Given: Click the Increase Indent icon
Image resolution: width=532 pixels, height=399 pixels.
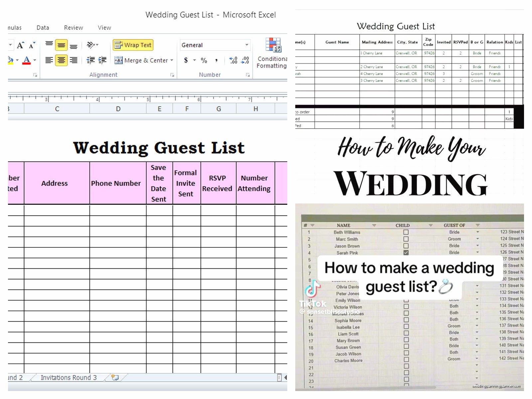Looking at the screenshot, I should (x=102, y=60).
